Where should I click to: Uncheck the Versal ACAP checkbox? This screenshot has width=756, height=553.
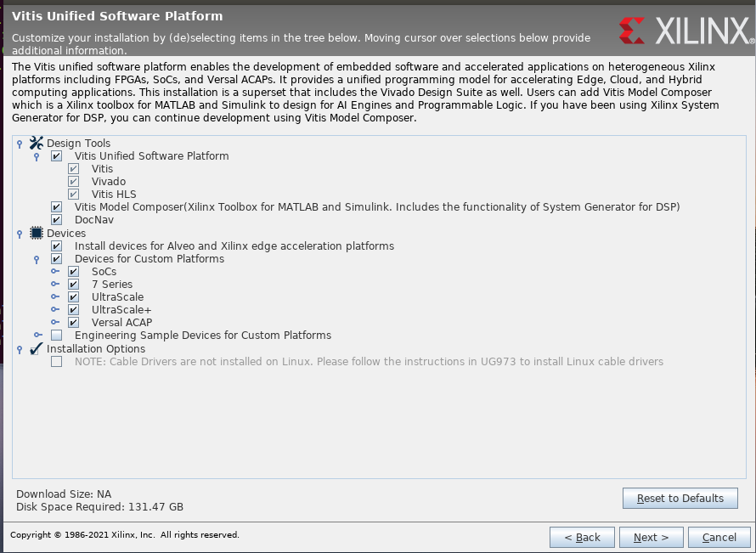pyautogui.click(x=73, y=322)
